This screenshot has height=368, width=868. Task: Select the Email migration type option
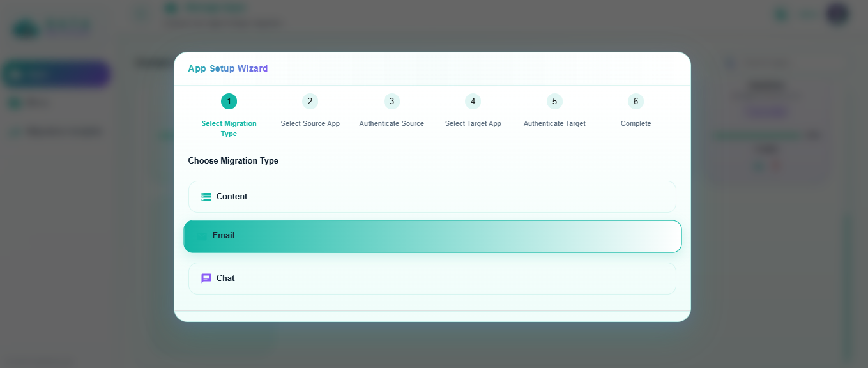[432, 236]
